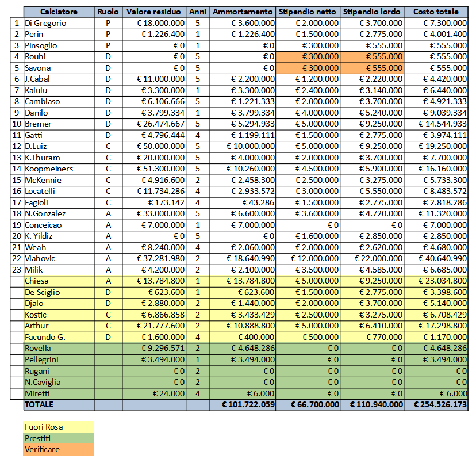Select the Di Gregorio name cell
The height and width of the screenshot is (459, 476).
point(59,23)
